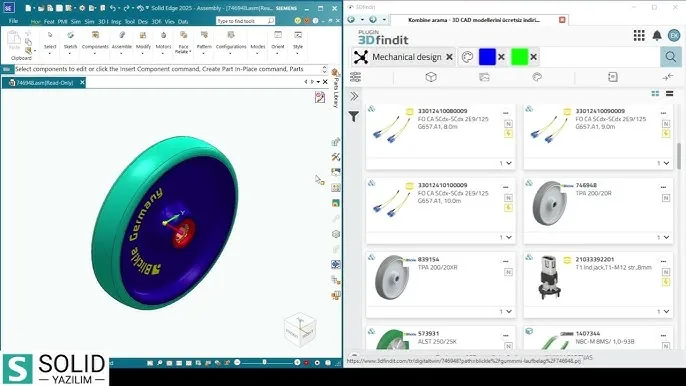Run the 3Dfindit search magnifier button
Viewport: 686px width, 386px height.
[x=670, y=57]
